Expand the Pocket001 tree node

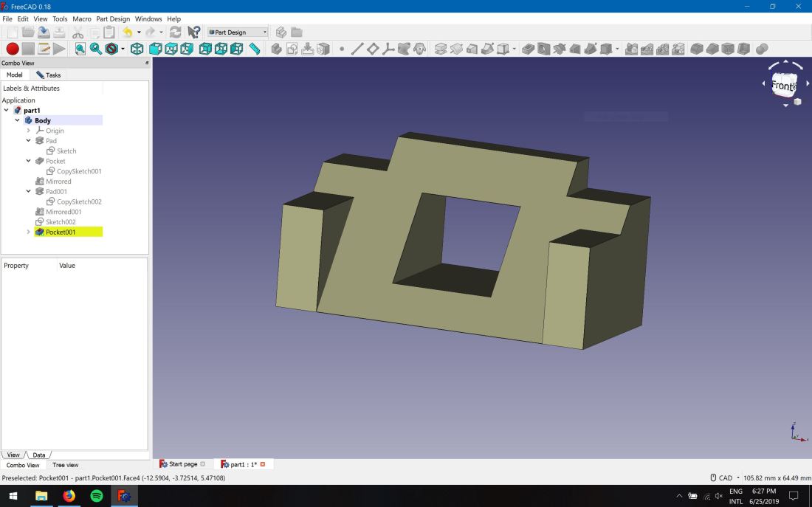tap(28, 232)
